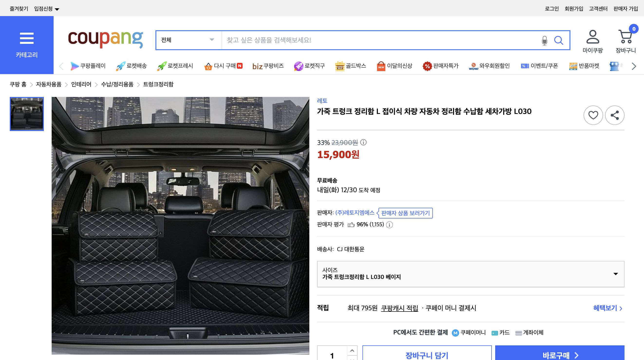Click the search magnifier icon

[x=559, y=40]
